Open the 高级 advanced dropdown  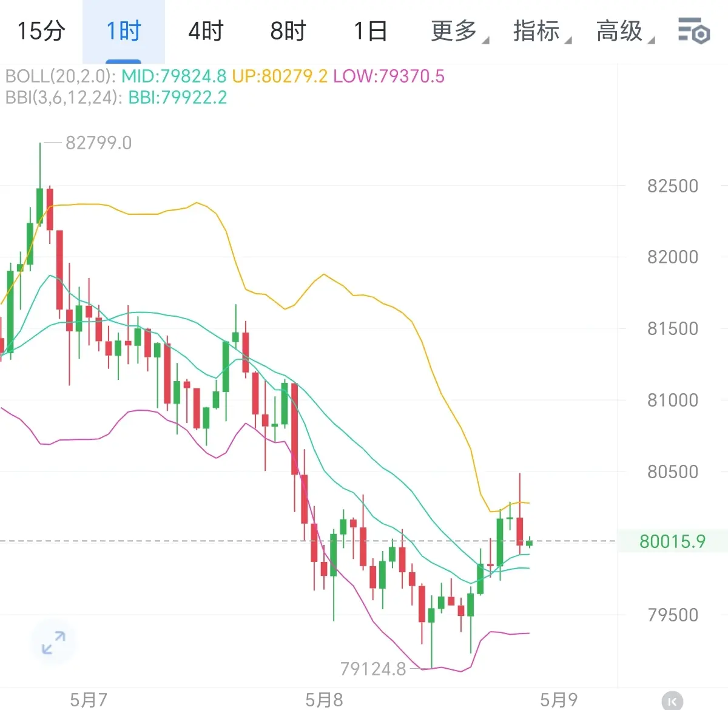(x=625, y=31)
